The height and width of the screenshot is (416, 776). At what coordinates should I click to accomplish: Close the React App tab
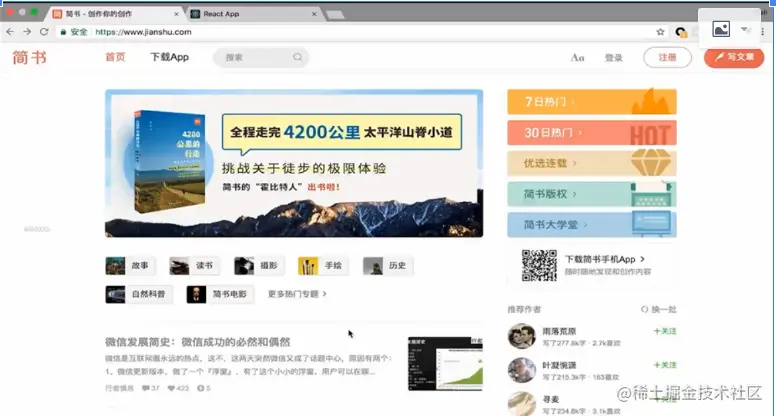click(314, 14)
